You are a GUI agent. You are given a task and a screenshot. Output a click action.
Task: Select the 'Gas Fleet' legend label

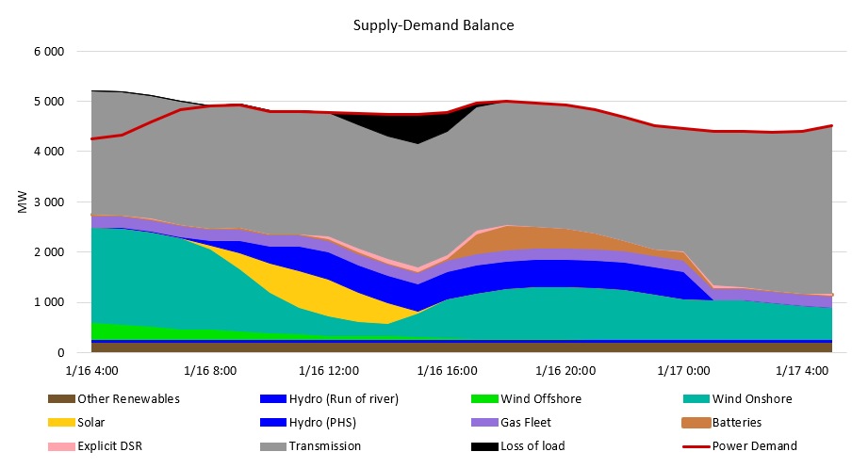526,423
